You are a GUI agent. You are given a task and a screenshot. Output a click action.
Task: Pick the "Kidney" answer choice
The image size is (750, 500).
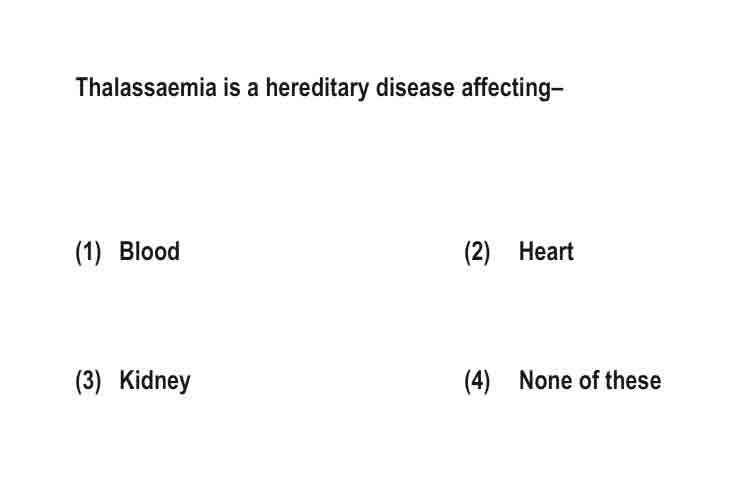[x=154, y=381]
